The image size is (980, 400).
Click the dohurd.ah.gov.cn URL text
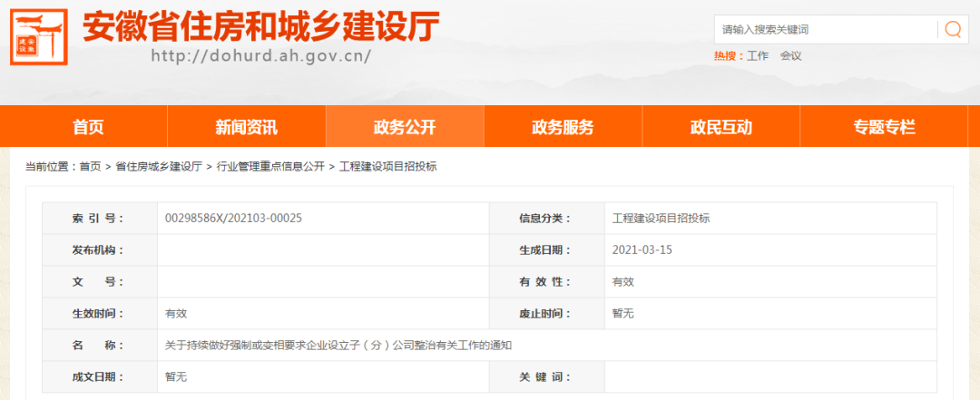(x=260, y=56)
